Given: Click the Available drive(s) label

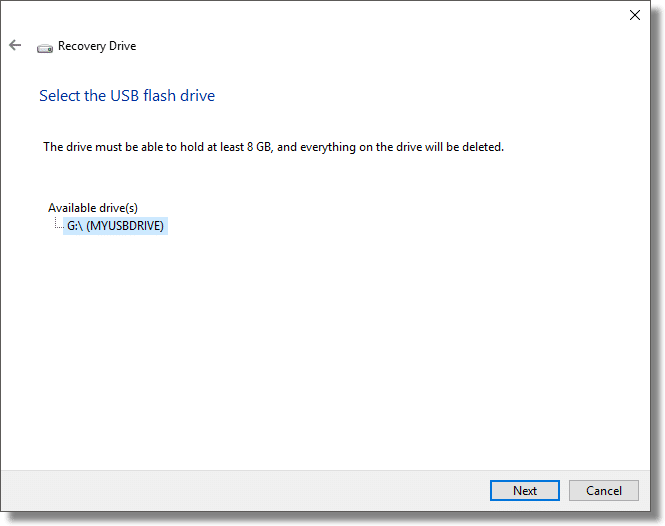Looking at the screenshot, I should point(93,208).
